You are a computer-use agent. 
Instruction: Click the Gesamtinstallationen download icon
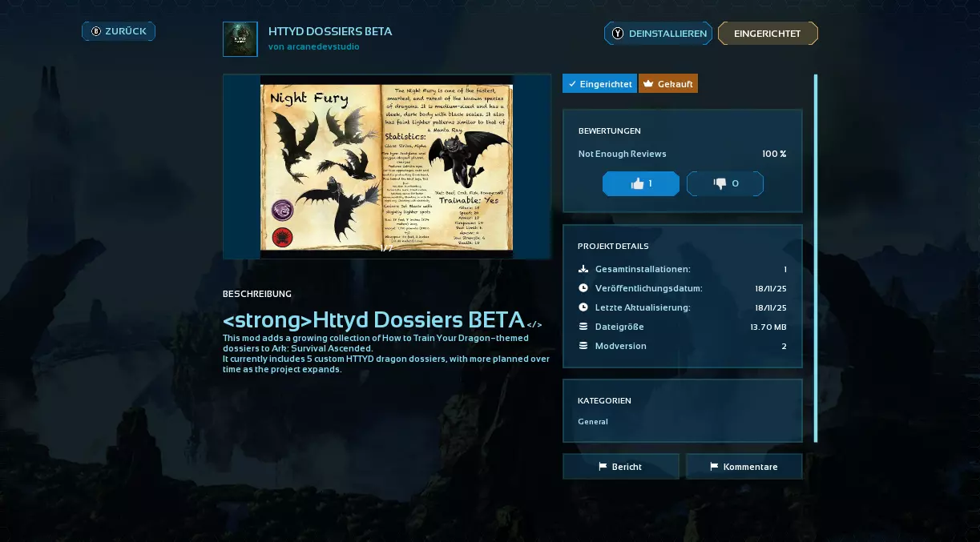click(x=583, y=269)
